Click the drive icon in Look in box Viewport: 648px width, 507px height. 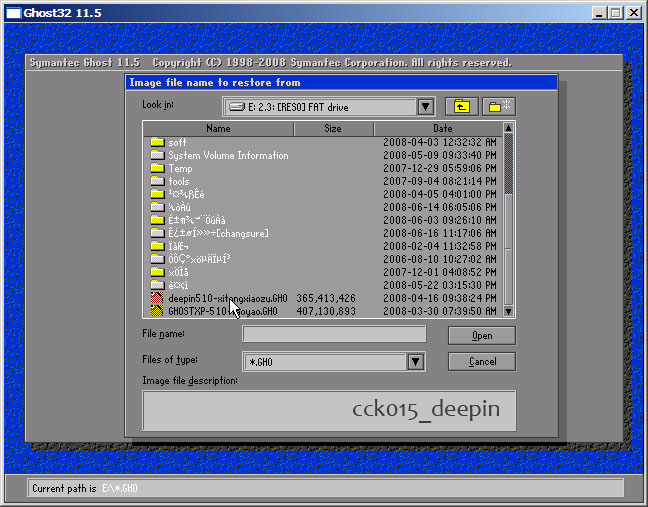click(237, 107)
